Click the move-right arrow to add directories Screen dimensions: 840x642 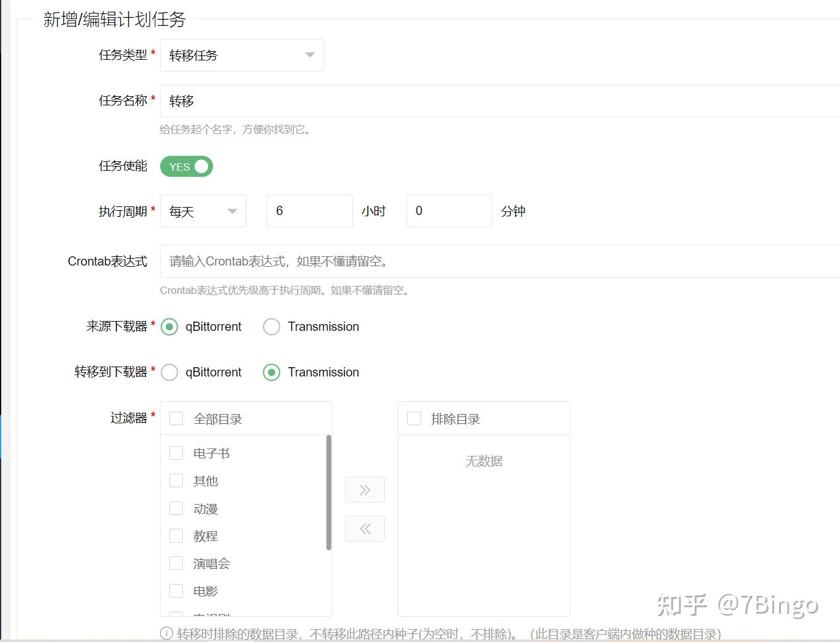click(365, 489)
